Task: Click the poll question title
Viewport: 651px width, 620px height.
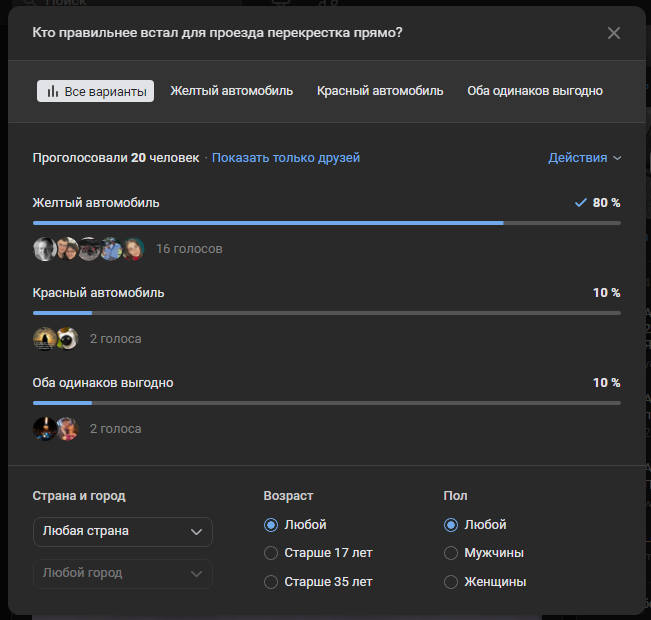Action: click(217, 33)
